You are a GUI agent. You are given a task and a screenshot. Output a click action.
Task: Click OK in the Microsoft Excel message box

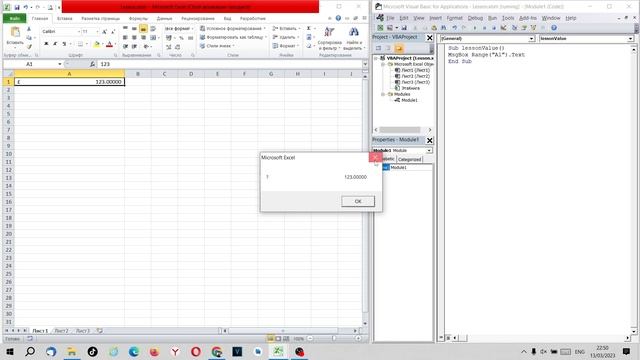point(358,201)
